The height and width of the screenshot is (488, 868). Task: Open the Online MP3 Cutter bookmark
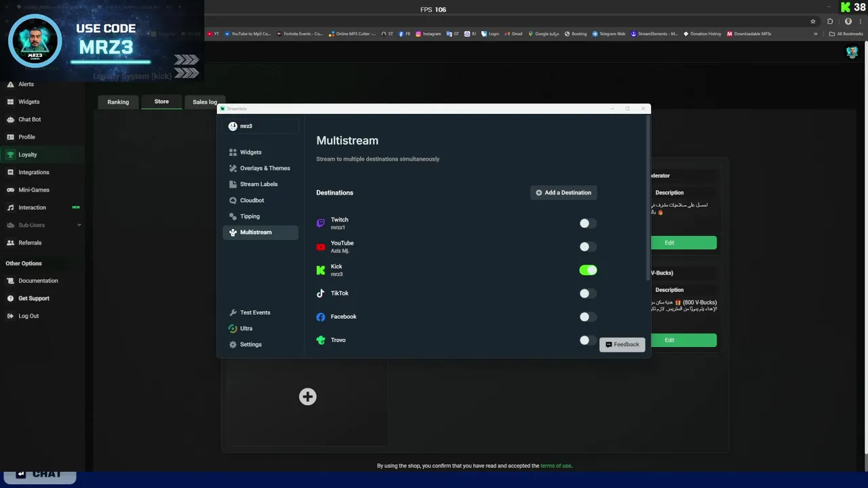[x=352, y=34]
